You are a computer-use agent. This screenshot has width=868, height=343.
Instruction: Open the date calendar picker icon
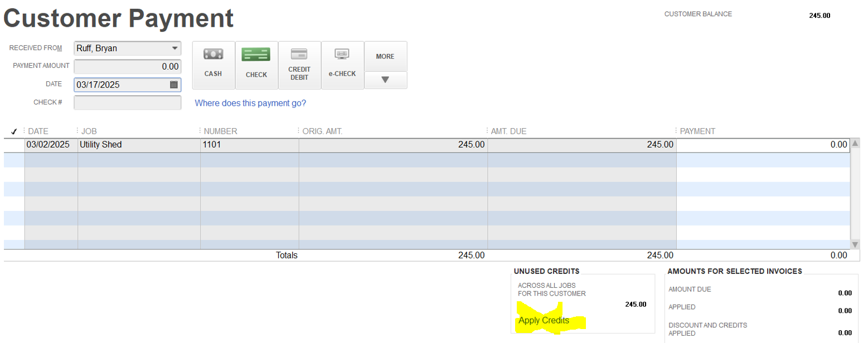pos(174,85)
